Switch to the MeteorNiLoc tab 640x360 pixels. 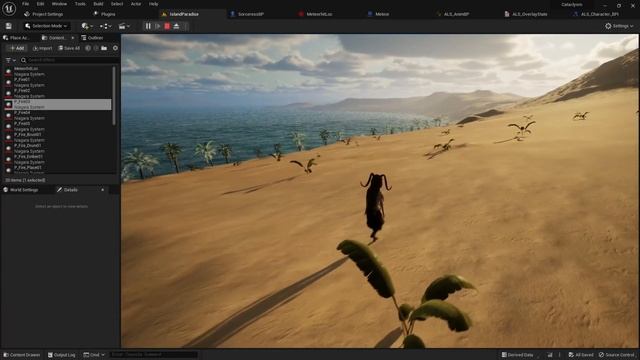[316, 14]
